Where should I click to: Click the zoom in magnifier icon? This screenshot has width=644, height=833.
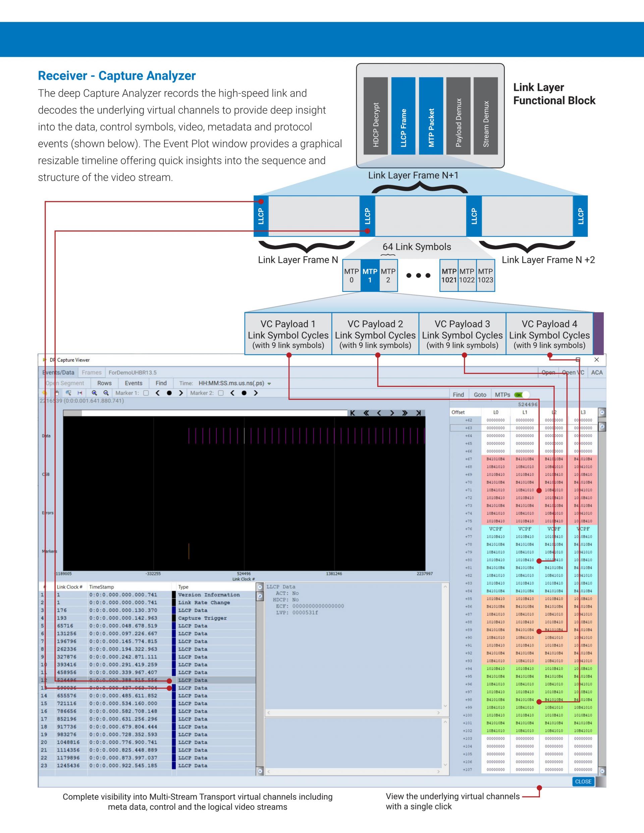(94, 393)
